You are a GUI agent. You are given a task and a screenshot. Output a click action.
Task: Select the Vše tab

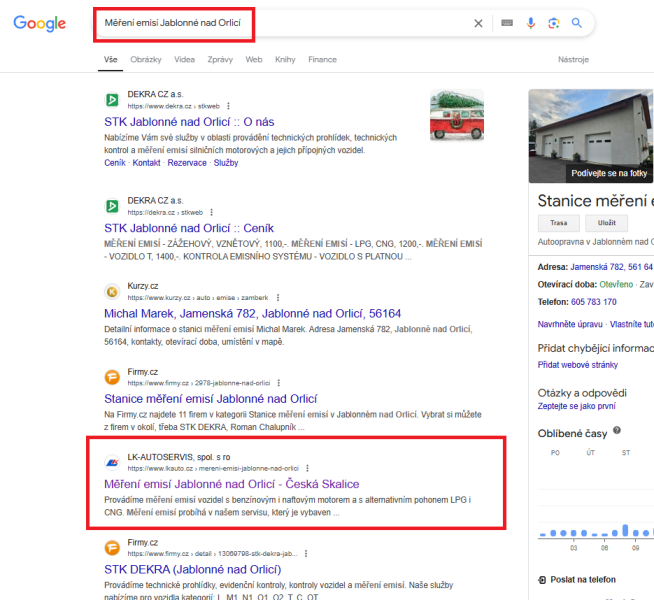[x=111, y=59]
